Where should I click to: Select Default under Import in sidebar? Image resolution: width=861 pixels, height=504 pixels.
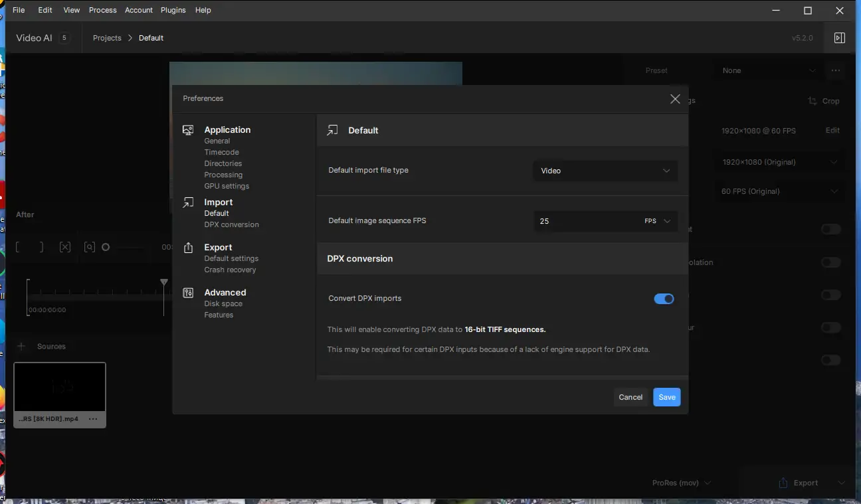pyautogui.click(x=217, y=214)
